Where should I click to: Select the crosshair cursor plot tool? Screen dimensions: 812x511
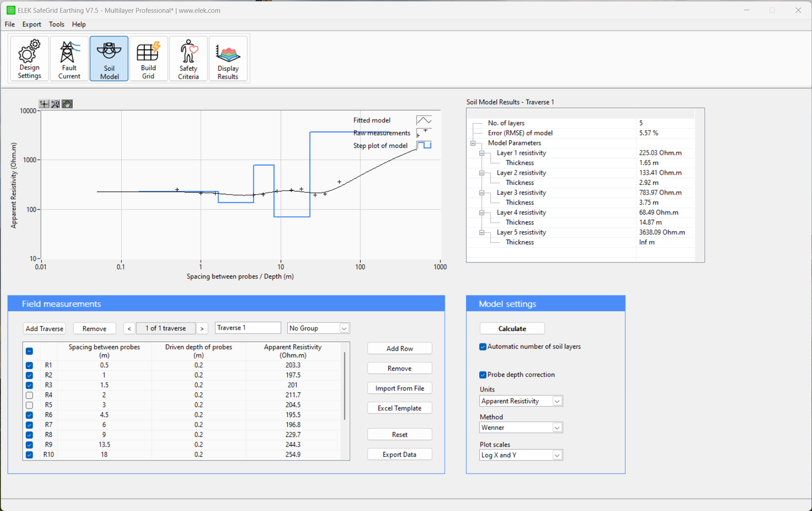coord(44,104)
